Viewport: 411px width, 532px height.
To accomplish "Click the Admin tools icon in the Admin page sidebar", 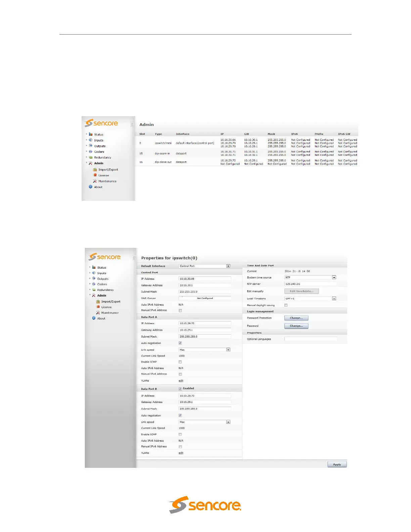I will tap(91, 163).
